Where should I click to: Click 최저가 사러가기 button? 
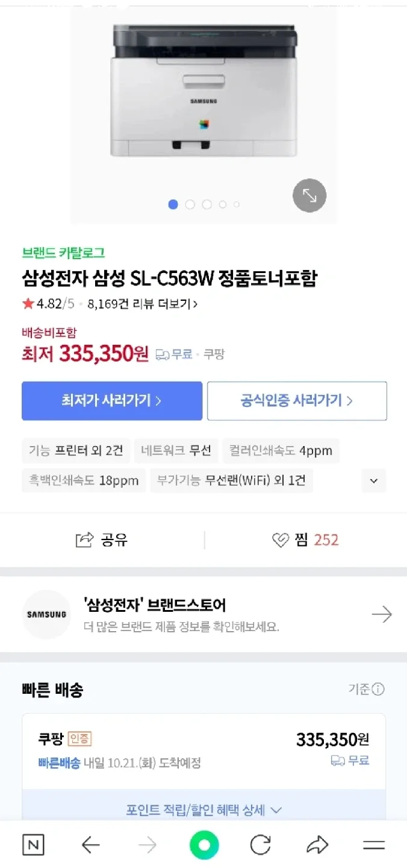(112, 401)
